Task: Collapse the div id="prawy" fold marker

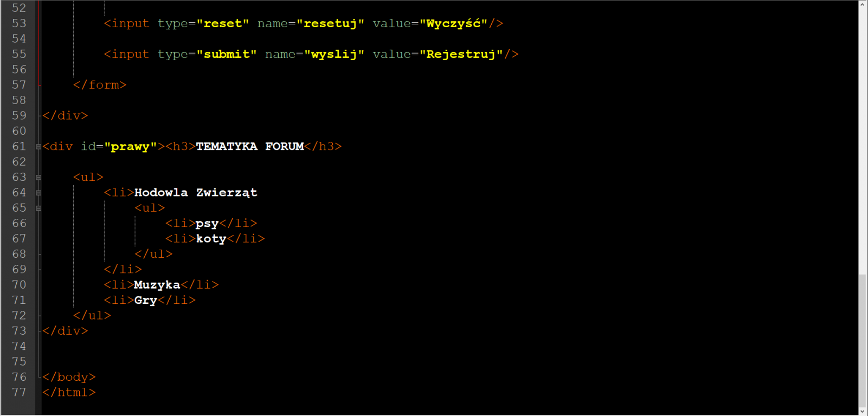Action: click(x=38, y=146)
